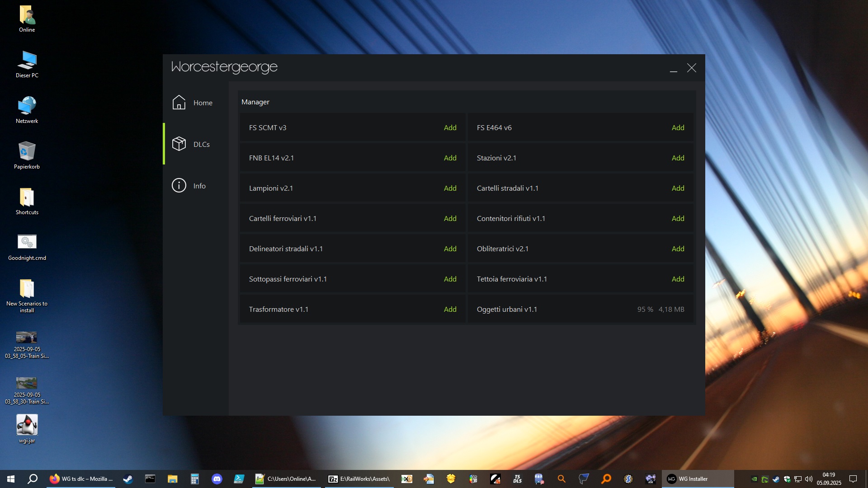Switch to WG ts dlc Firefox window
Screen dimensions: 868x488
81,479
